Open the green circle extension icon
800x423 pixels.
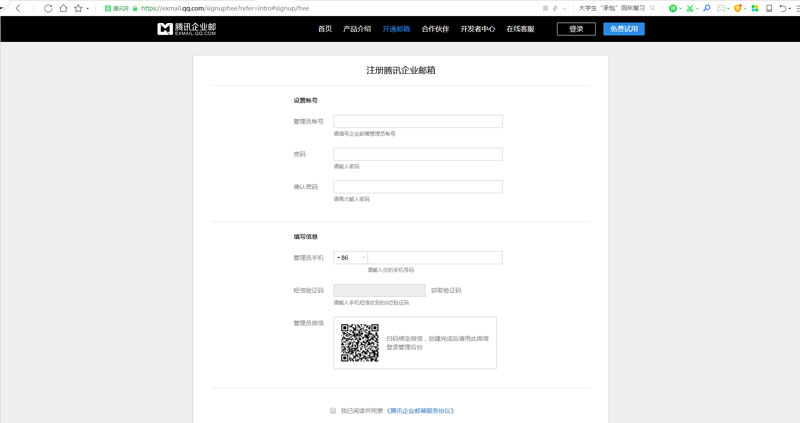point(673,8)
